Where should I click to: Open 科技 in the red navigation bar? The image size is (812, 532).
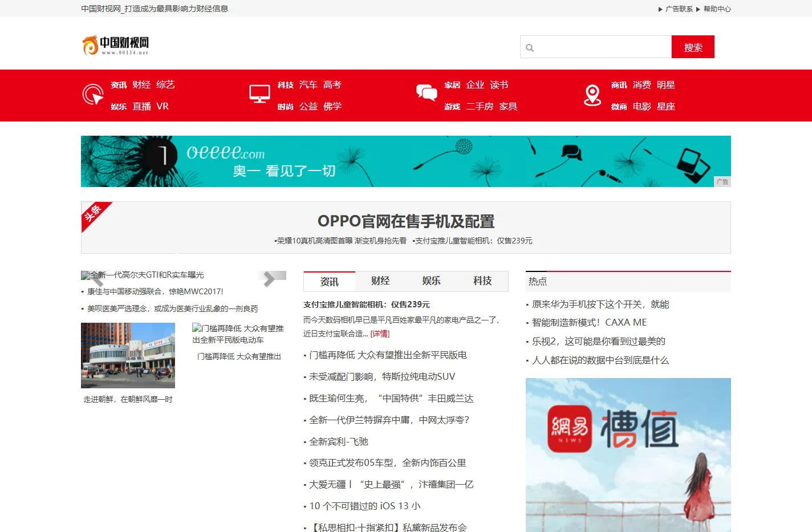point(286,85)
